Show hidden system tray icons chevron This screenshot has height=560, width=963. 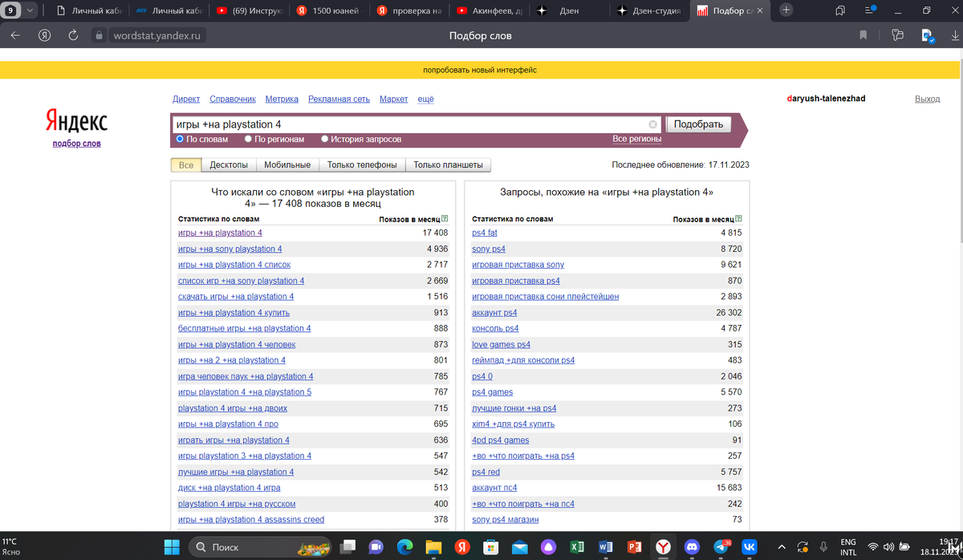pos(782,546)
